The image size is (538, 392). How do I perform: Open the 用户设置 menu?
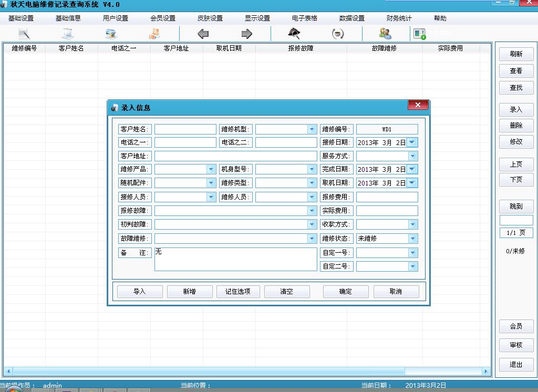(115, 18)
